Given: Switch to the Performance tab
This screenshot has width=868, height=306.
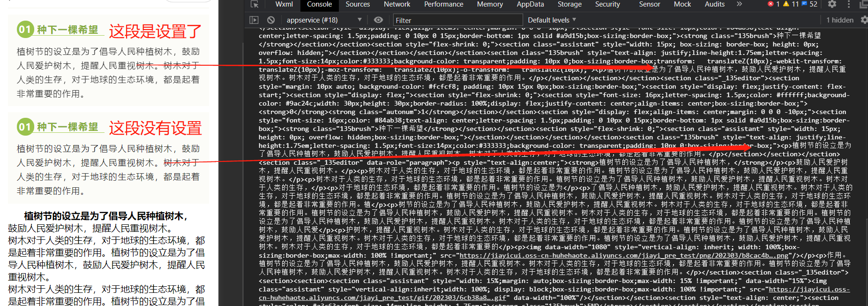Looking at the screenshot, I should pyautogui.click(x=443, y=4).
